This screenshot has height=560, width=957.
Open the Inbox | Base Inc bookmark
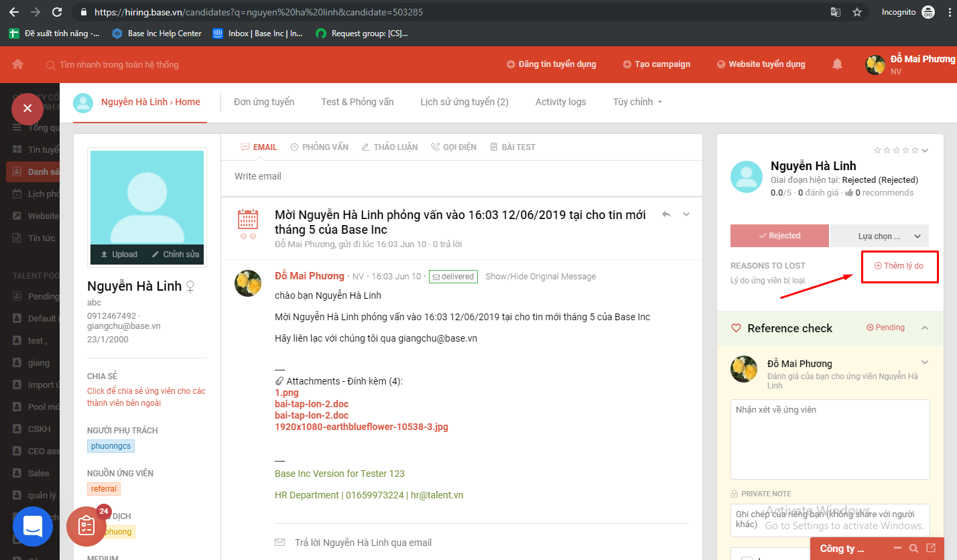tap(258, 33)
